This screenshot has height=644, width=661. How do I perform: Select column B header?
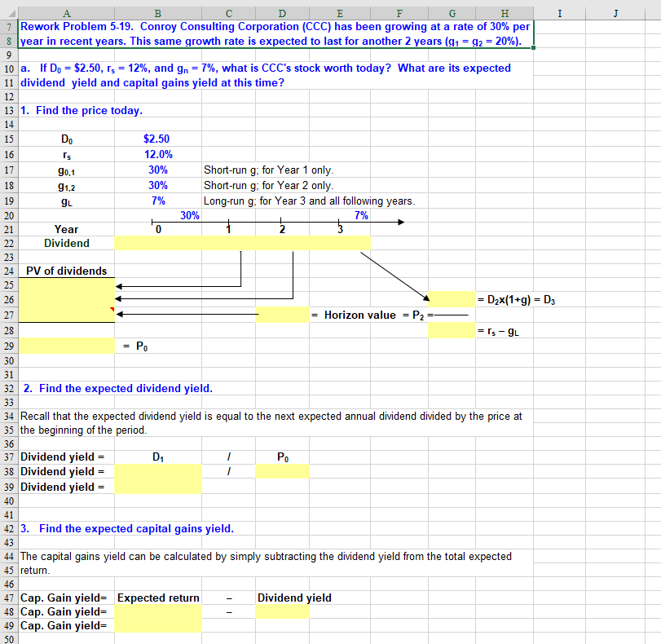pos(157,14)
